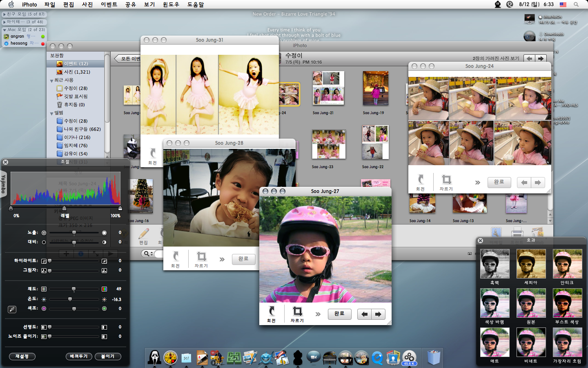Screen dimensions: 588x368
Task: Open the maze app icon in the Dock
Action: pos(234,358)
